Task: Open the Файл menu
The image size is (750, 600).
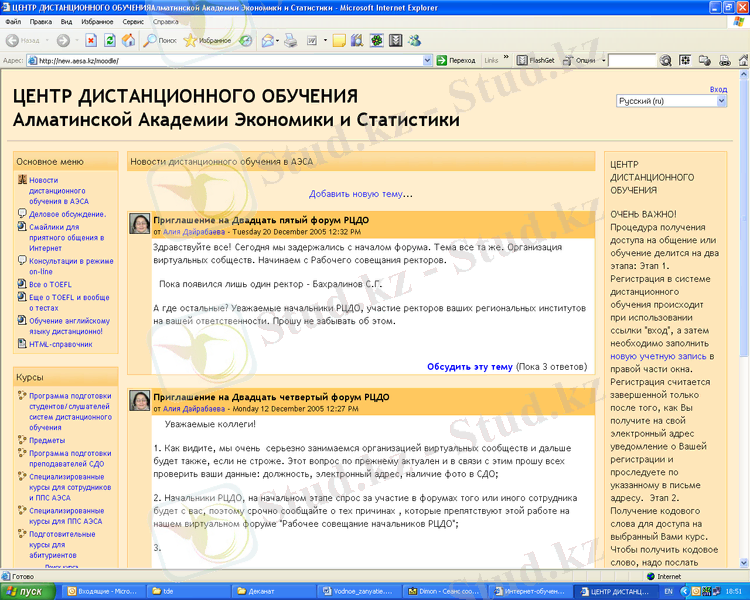Action: tap(13, 22)
